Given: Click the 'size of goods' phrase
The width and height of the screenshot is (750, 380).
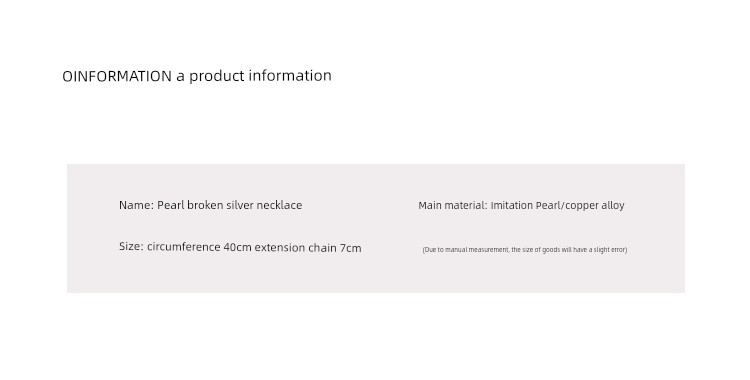Looking at the screenshot, I should tap(541, 249).
